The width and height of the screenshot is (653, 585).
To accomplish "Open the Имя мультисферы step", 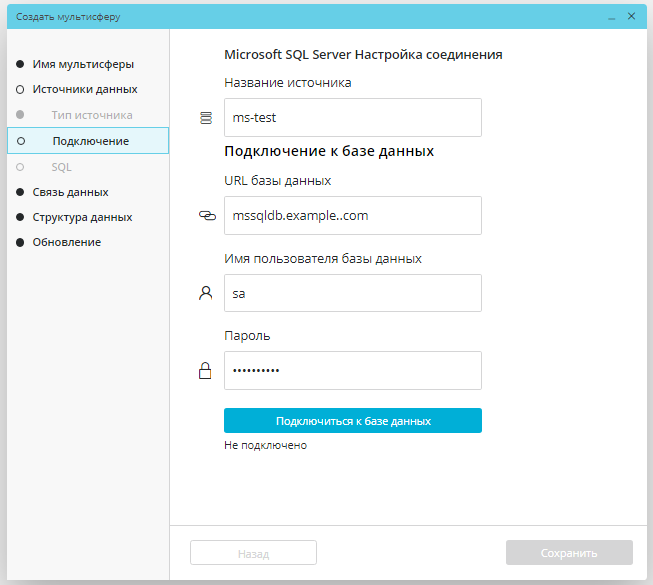I will [x=83, y=64].
